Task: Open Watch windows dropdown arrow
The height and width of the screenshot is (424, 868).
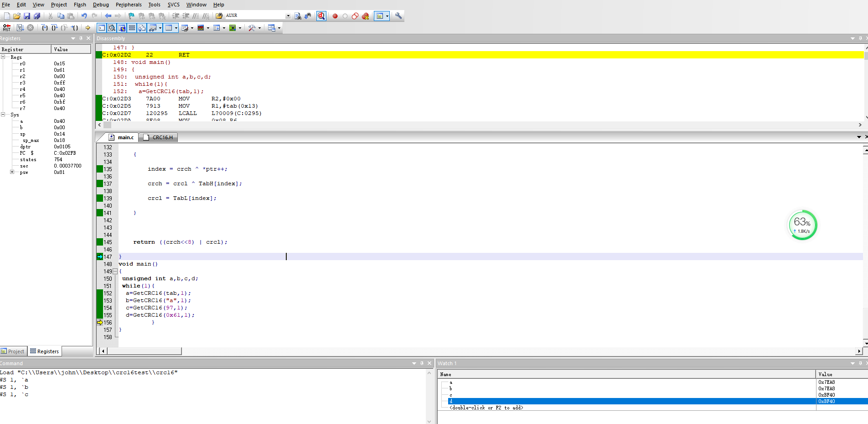Action: click(x=160, y=28)
